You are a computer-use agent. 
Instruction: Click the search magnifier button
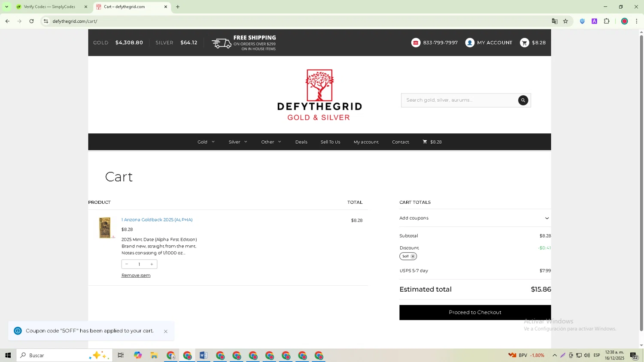click(523, 100)
